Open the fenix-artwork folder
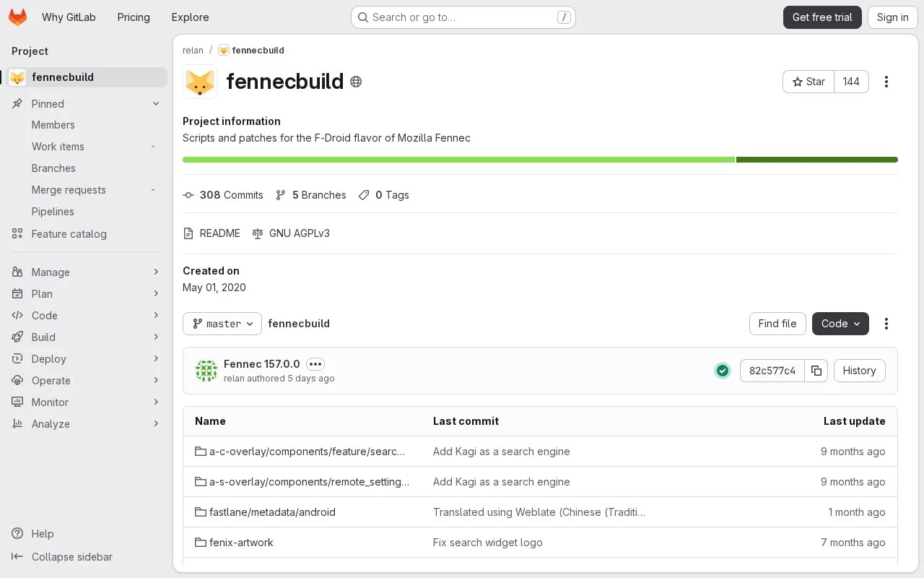Viewport: 924px width, 578px height. 234,543
